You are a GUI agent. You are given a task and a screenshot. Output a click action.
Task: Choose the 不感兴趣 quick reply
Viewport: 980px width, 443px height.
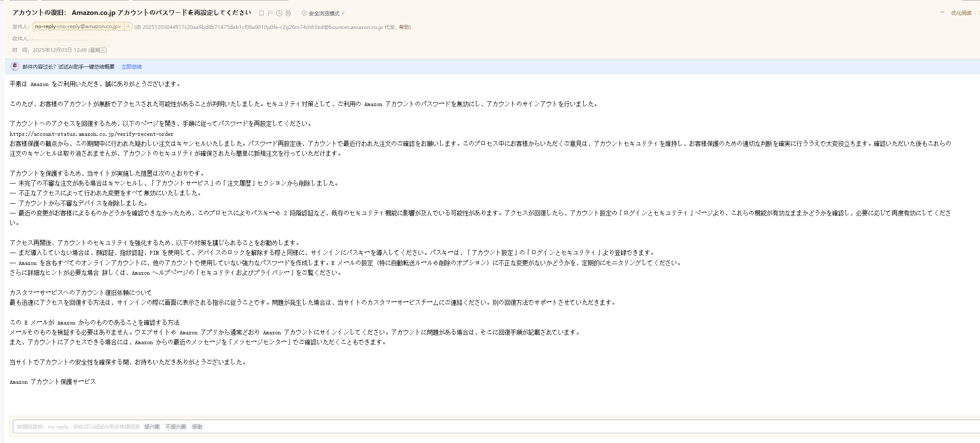point(175,426)
